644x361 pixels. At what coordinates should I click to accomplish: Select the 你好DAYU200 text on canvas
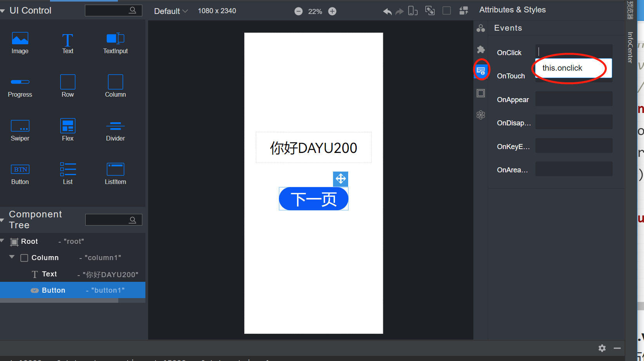tap(314, 148)
